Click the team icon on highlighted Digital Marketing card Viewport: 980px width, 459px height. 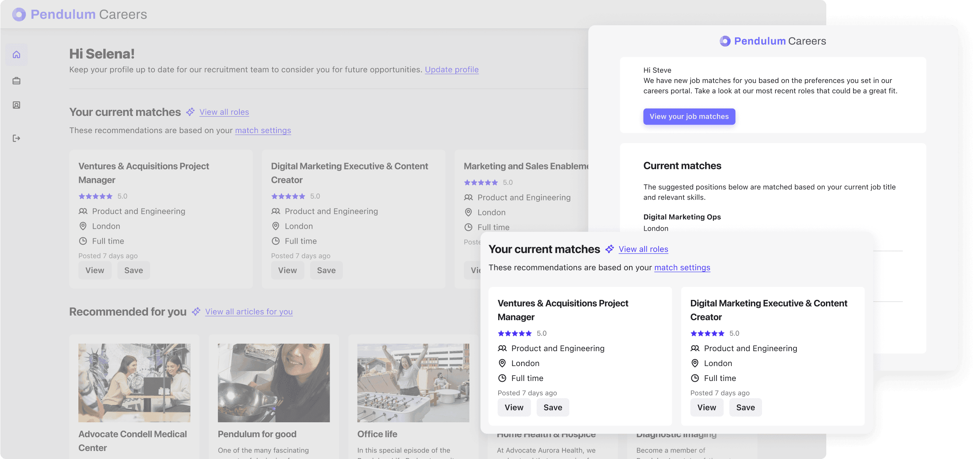click(x=695, y=348)
